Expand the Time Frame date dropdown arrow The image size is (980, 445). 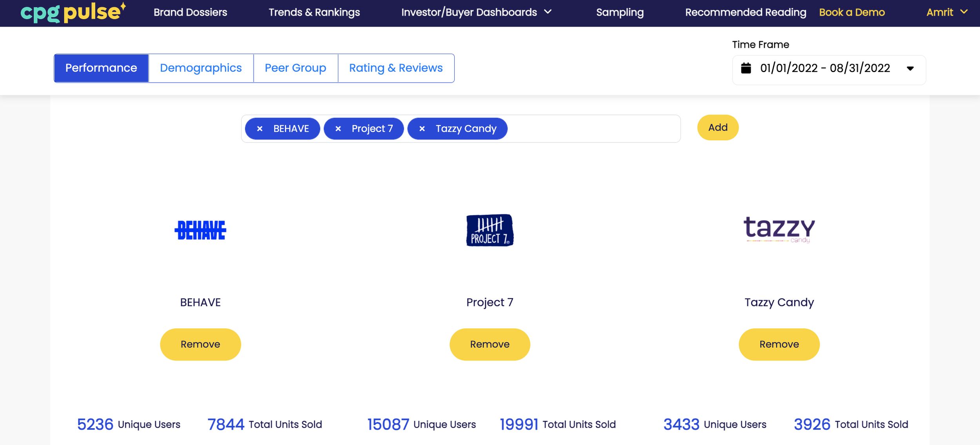pyautogui.click(x=910, y=69)
